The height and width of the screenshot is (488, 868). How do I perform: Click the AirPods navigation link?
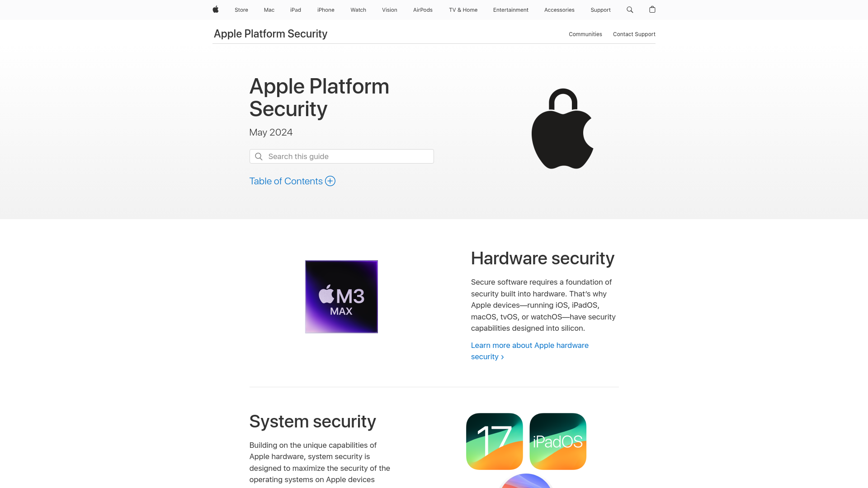click(423, 9)
